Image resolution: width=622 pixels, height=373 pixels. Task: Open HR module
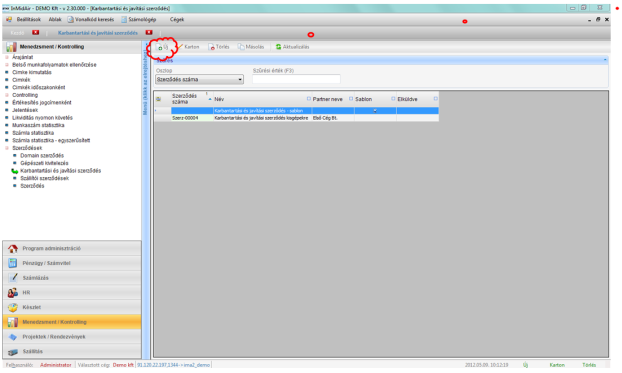[72, 292]
